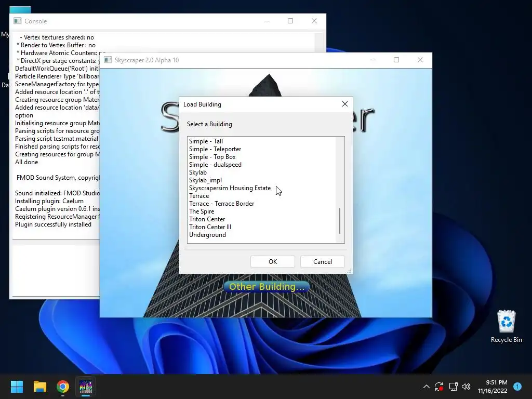Click 'Plugin successfully installed' console line
Image resolution: width=532 pixels, height=399 pixels.
click(x=53, y=224)
